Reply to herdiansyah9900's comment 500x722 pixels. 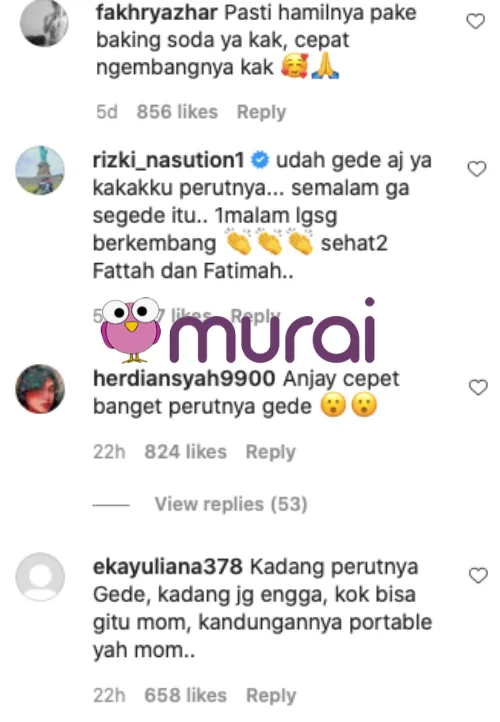tap(271, 452)
